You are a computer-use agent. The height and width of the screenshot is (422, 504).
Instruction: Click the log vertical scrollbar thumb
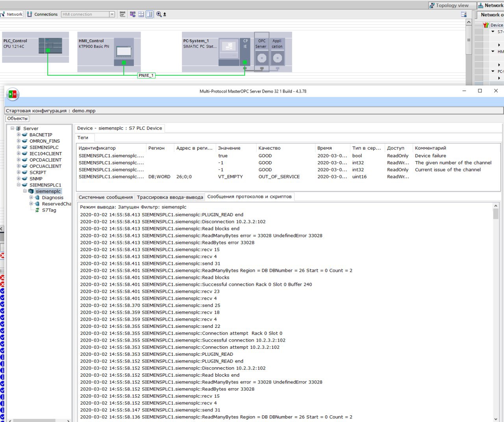point(496,214)
